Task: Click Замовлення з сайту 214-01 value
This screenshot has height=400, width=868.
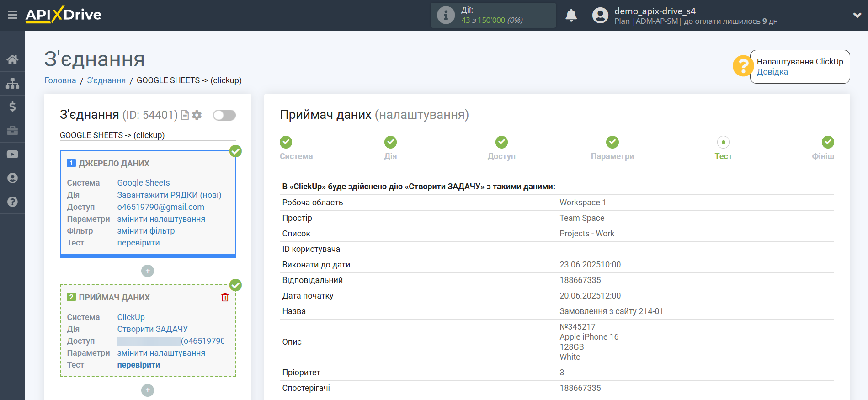Action: click(x=611, y=311)
